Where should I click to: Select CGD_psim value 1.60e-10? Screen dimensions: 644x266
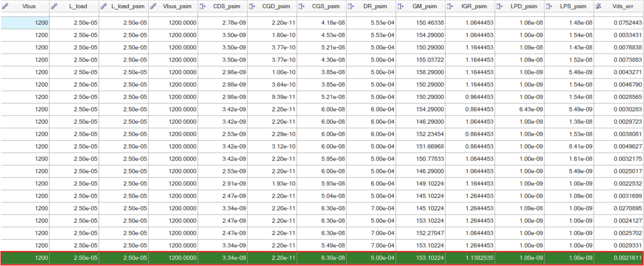(x=283, y=35)
